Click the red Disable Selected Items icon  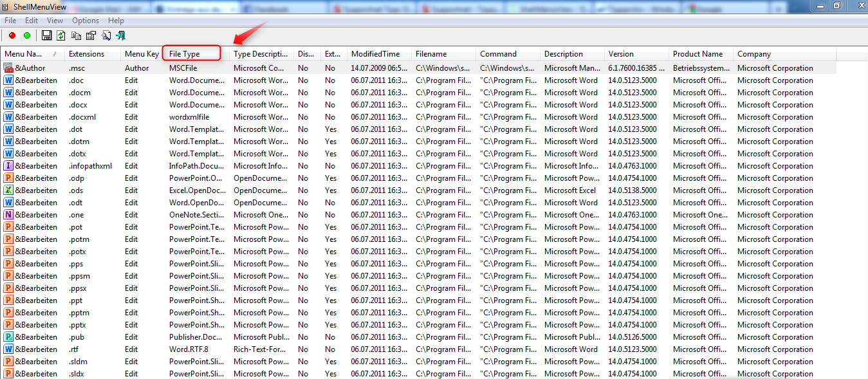12,35
